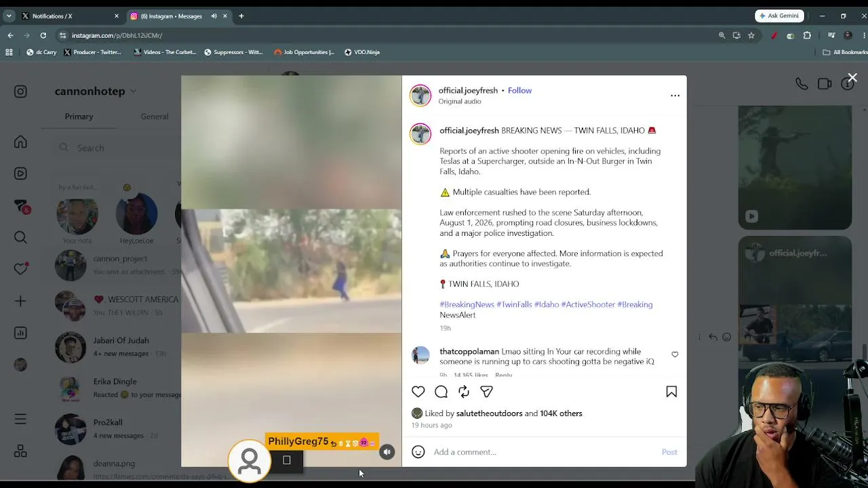Screen dimensions: 868x488
Task: Open the comment bubble icon on the post
Action: point(441,392)
